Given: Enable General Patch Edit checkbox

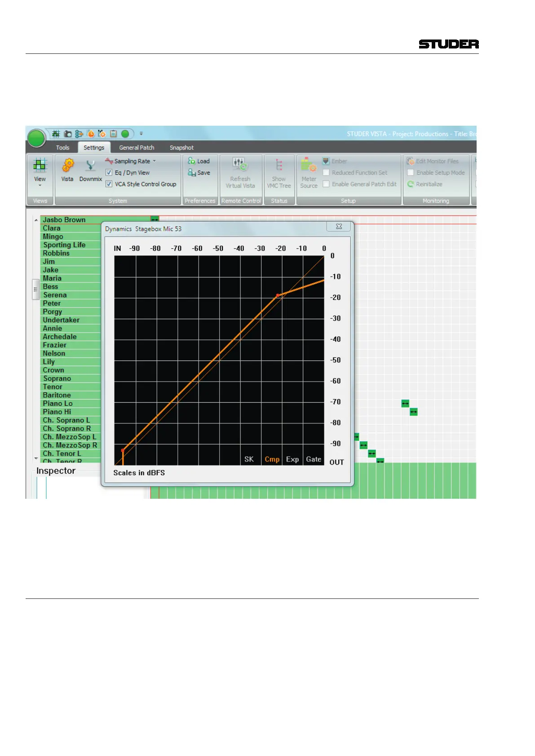Looking at the screenshot, I should pyautogui.click(x=326, y=184).
